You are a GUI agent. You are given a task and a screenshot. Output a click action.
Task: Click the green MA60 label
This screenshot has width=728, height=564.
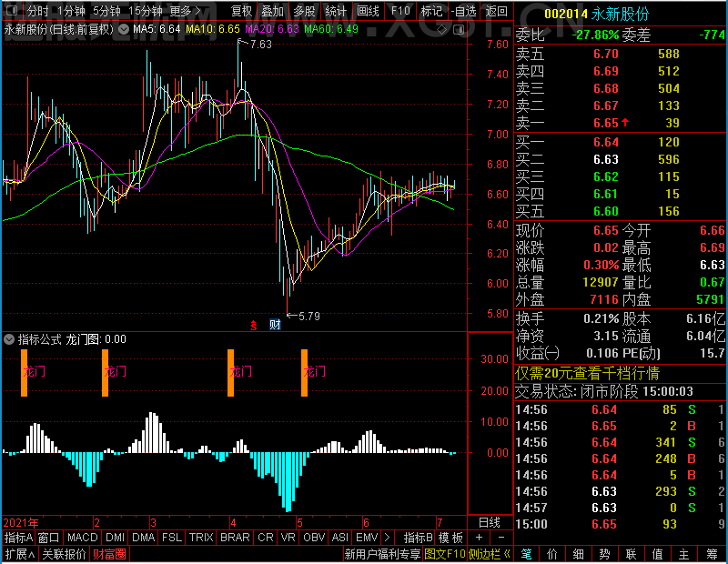pyautogui.click(x=331, y=29)
